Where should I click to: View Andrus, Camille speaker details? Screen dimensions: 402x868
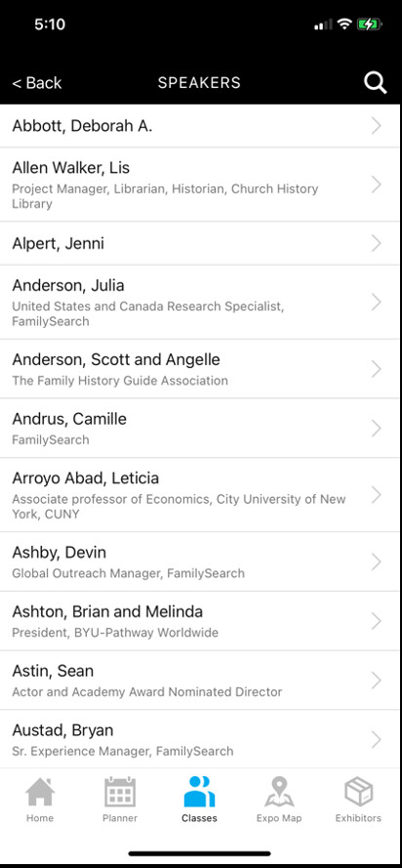[201, 429]
